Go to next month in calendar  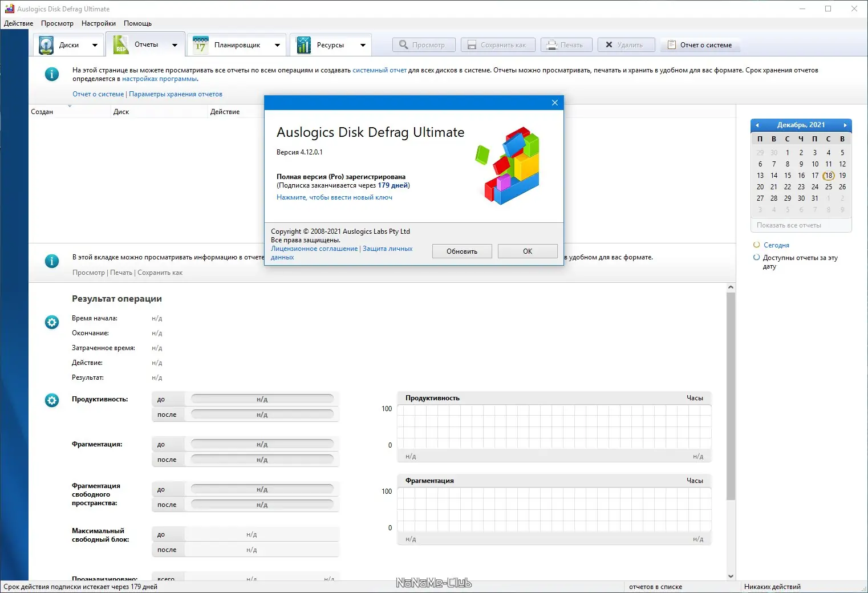coord(845,125)
